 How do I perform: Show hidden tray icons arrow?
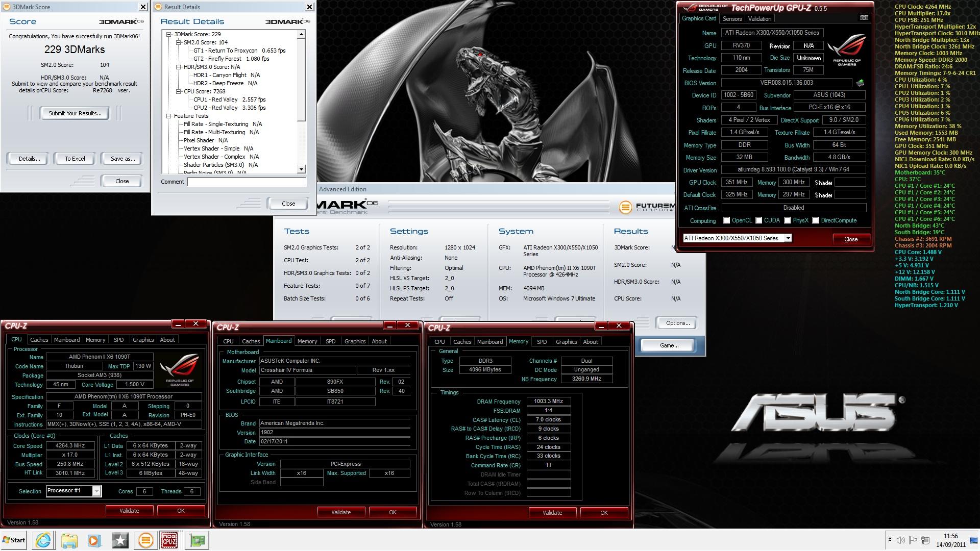tap(890, 540)
